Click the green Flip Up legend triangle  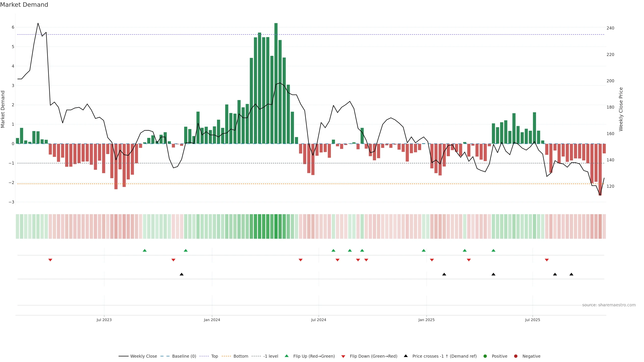point(286,356)
